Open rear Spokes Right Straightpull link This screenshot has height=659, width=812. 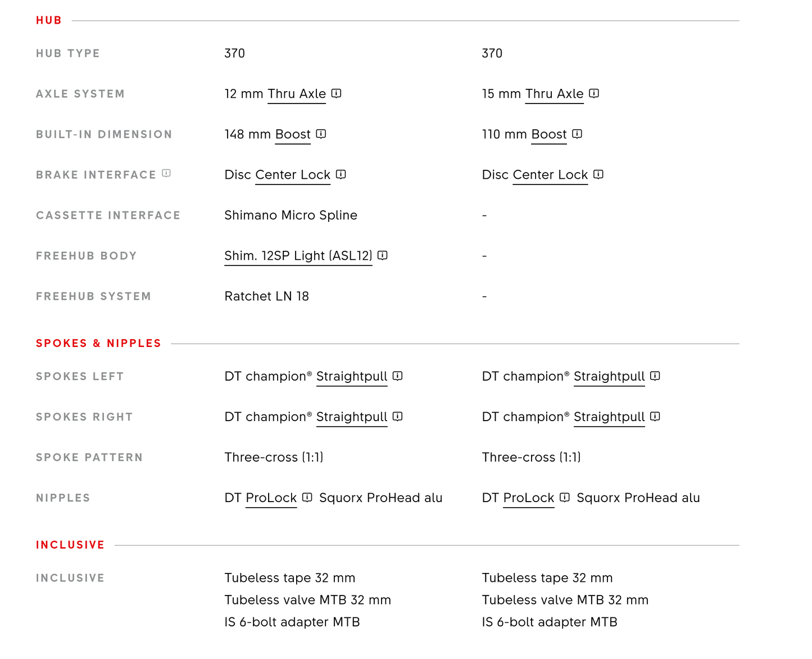352,417
